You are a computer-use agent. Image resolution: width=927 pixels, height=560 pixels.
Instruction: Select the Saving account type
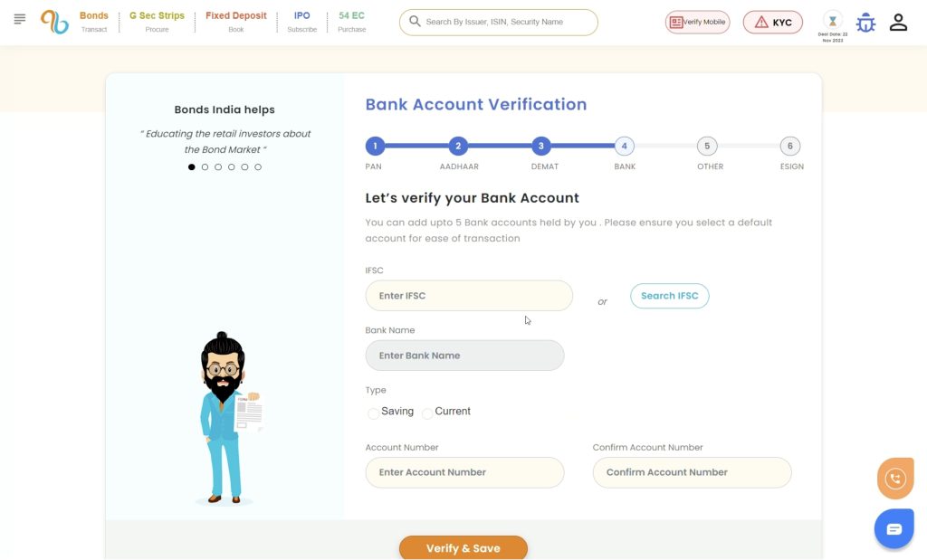[374, 413]
